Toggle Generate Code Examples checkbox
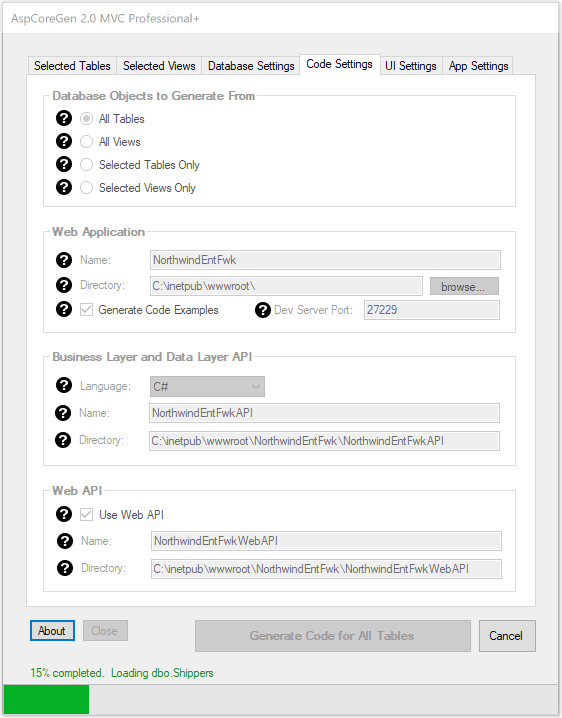Viewport: 562px width, 718px height. (87, 310)
